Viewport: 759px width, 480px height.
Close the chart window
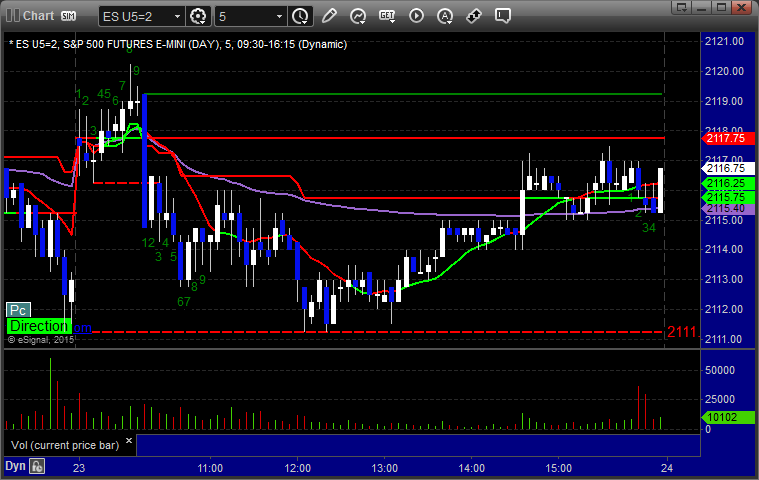click(x=742, y=7)
